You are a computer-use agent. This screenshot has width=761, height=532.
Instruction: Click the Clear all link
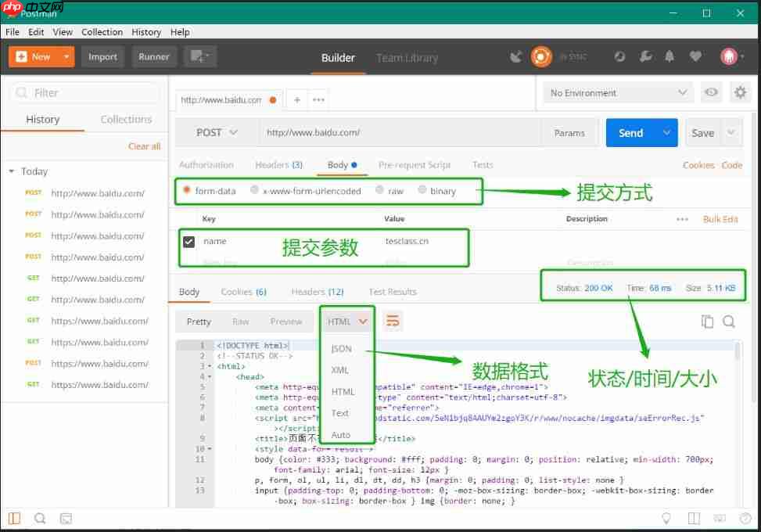pyautogui.click(x=144, y=146)
